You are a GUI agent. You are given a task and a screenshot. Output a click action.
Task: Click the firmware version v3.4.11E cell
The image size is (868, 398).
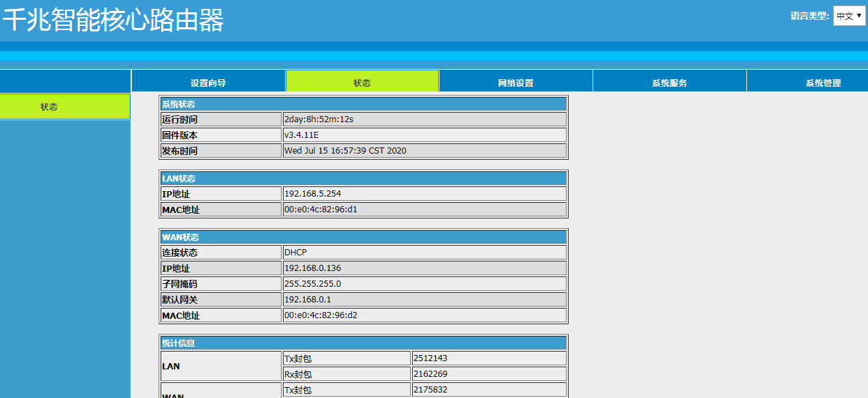coord(301,135)
